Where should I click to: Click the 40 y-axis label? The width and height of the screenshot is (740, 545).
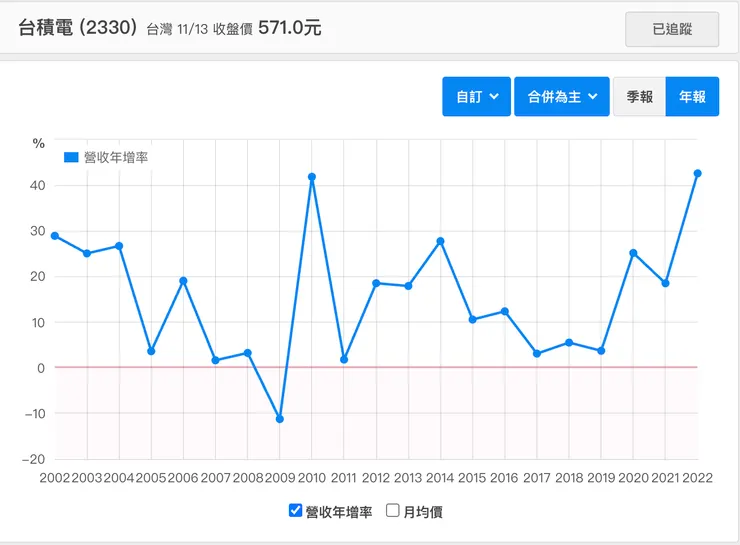coord(38,185)
